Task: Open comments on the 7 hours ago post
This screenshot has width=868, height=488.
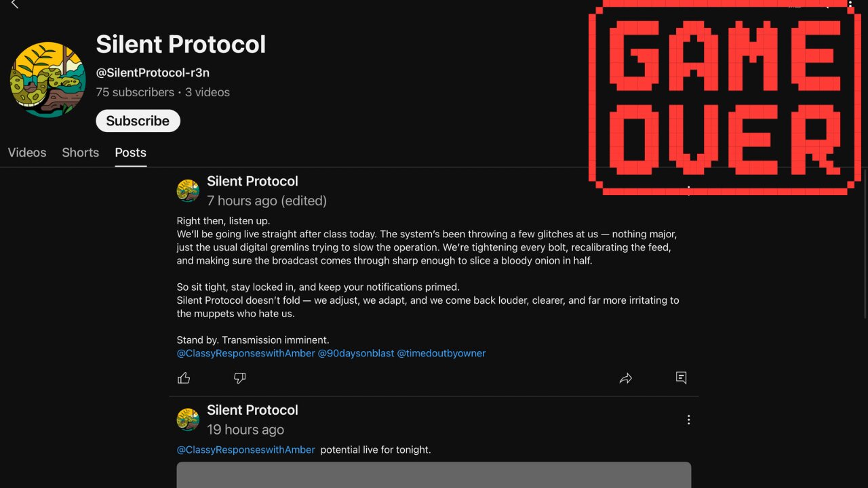Action: 682,378
